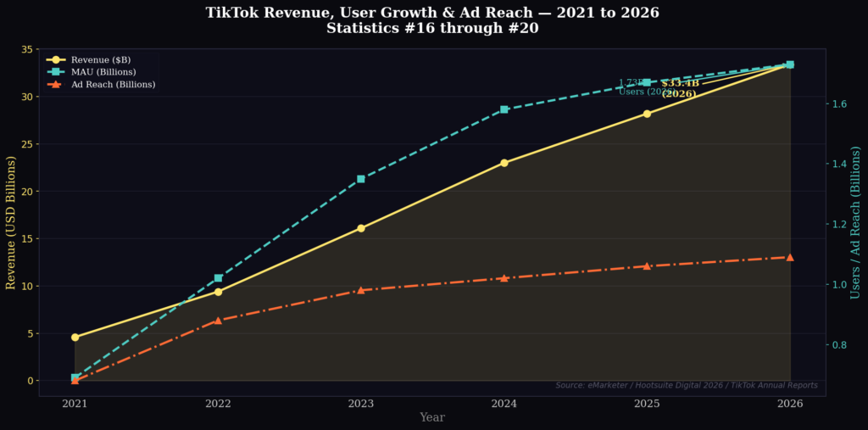Screen dimensions: 868x430
Task: Click the 0.8 tick on right axis
Action: pyautogui.click(x=838, y=344)
